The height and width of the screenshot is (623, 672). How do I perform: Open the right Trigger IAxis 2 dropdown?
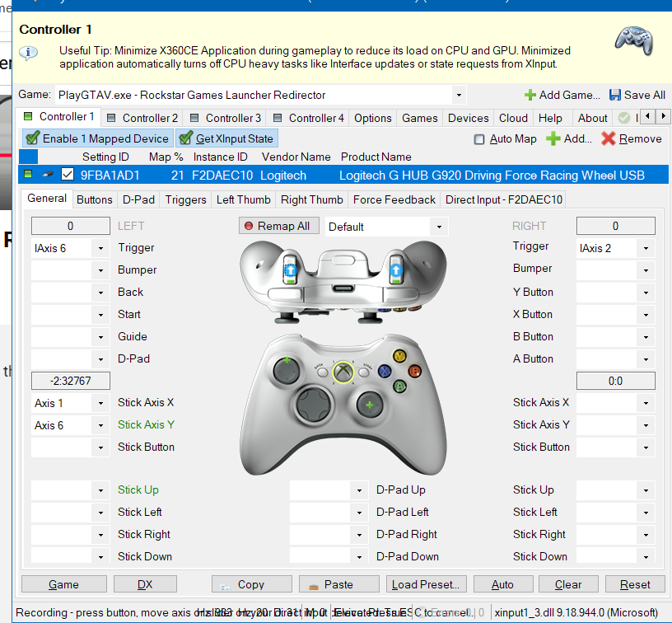pos(646,248)
